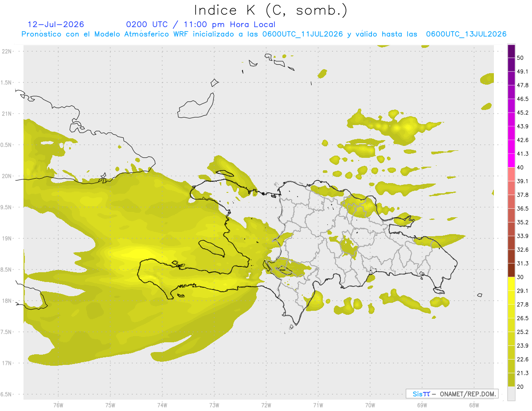Click the longitude label "74W"
Image resolution: width=532 pixels, height=411 pixels.
coord(162,405)
